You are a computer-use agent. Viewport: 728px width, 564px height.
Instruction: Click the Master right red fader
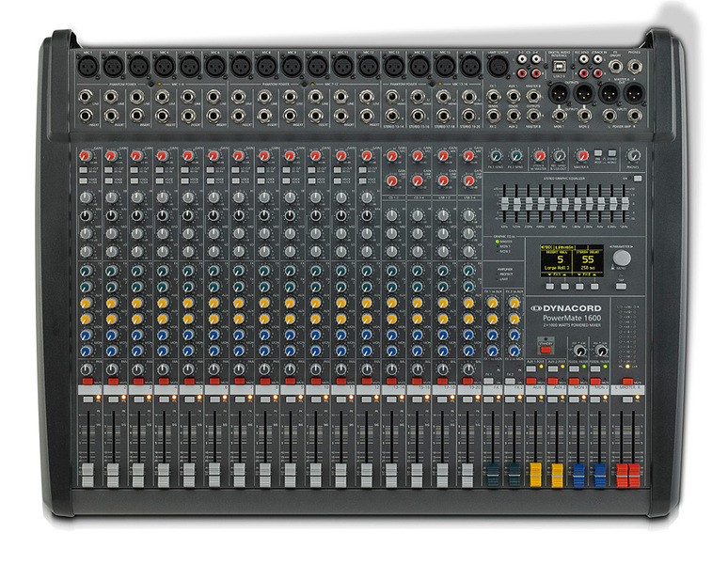coord(634,475)
